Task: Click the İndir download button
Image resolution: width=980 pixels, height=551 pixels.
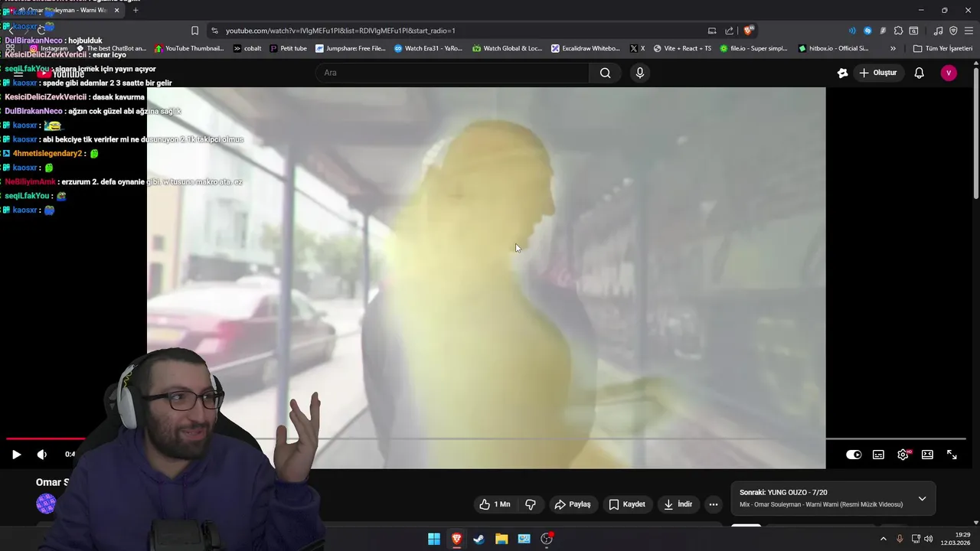Action: pos(678,504)
